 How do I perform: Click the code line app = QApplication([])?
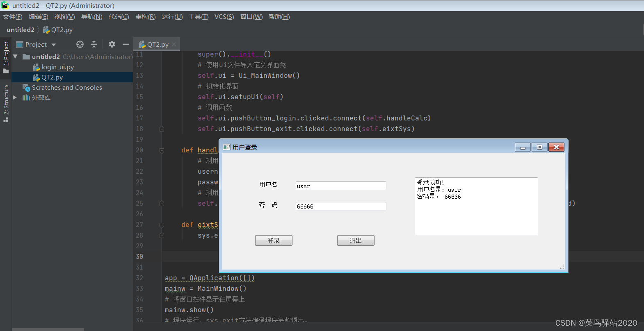tap(210, 278)
